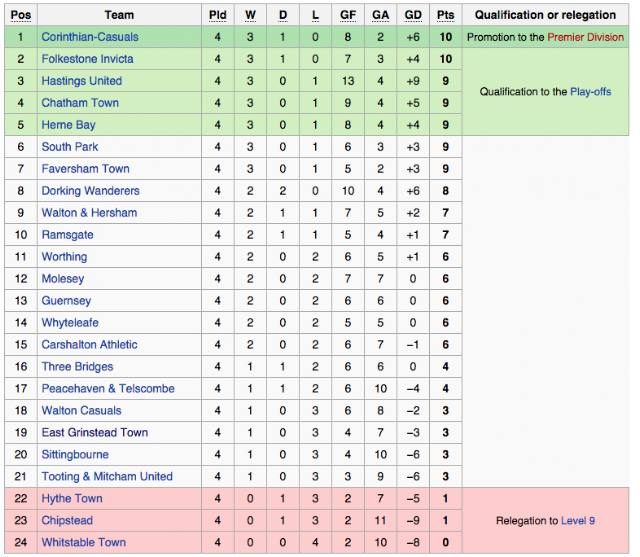Open the East Grinstead Town link
The image size is (640, 557).
95,433
